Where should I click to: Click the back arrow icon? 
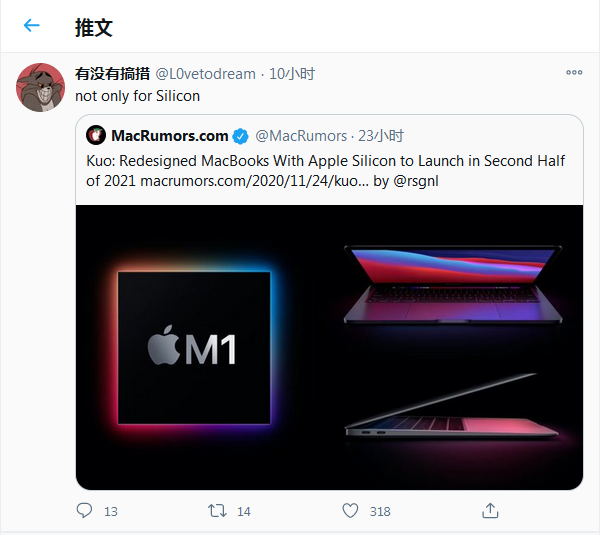pyautogui.click(x=32, y=26)
